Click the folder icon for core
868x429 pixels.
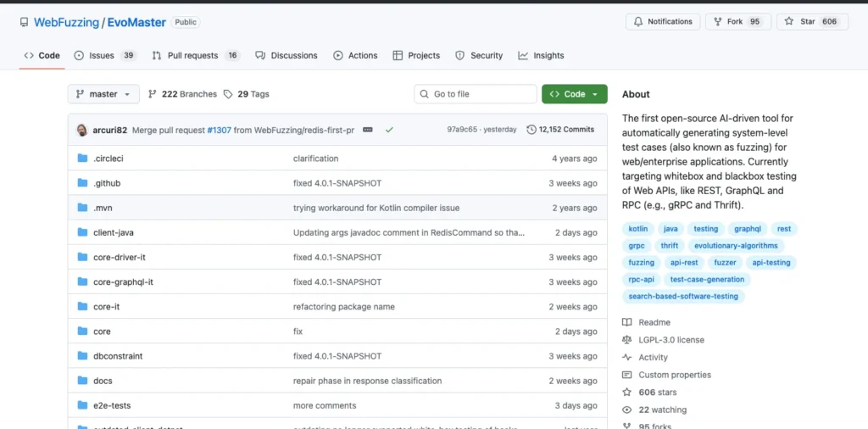[83, 331]
